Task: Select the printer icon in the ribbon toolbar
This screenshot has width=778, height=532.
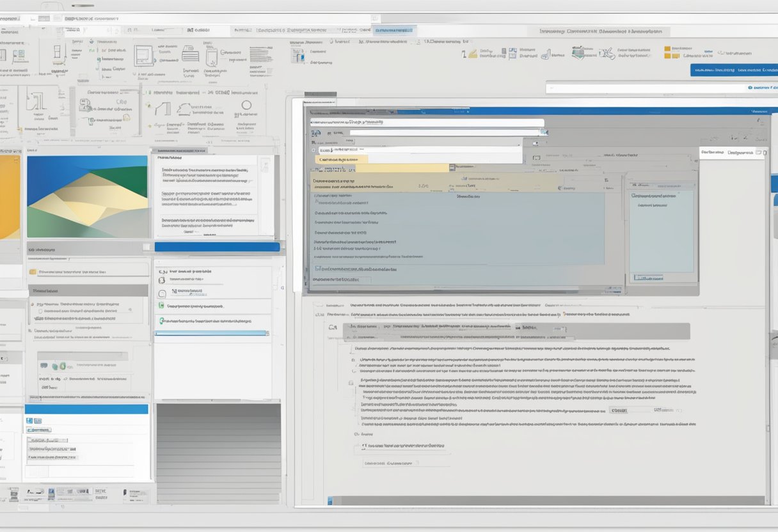Action: [190, 54]
